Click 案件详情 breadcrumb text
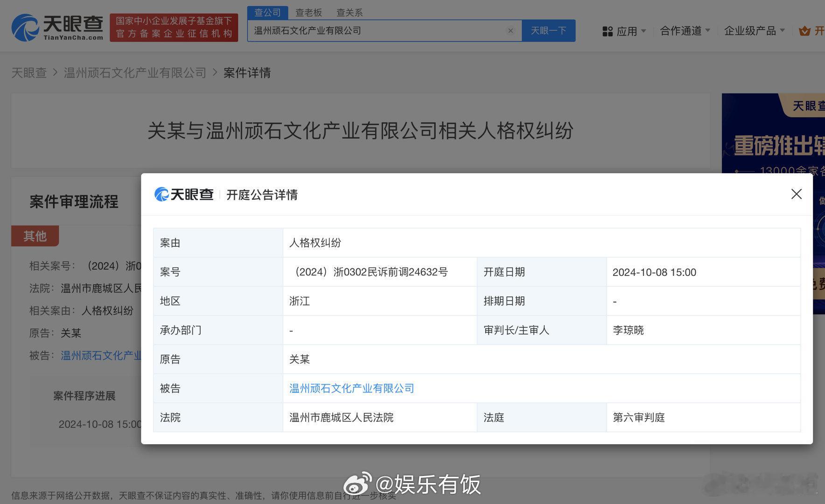 [247, 73]
